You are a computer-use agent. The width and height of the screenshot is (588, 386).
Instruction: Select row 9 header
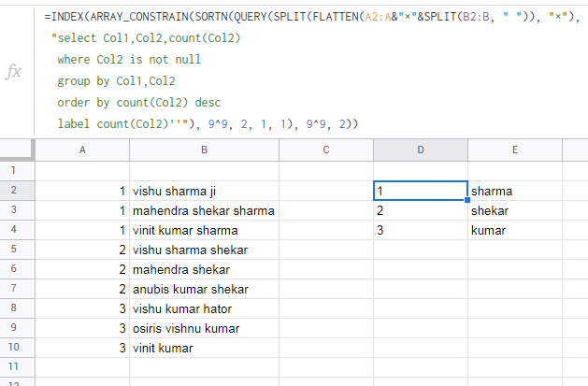click(x=17, y=327)
